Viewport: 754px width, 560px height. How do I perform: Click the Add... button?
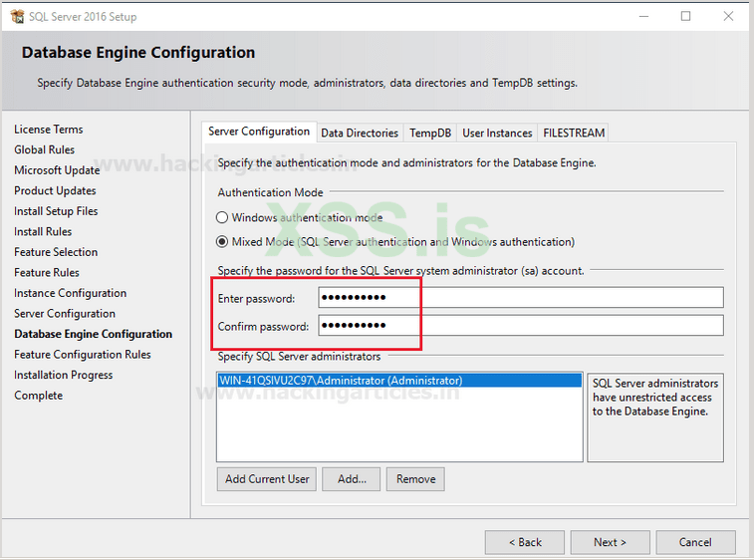[x=352, y=479]
